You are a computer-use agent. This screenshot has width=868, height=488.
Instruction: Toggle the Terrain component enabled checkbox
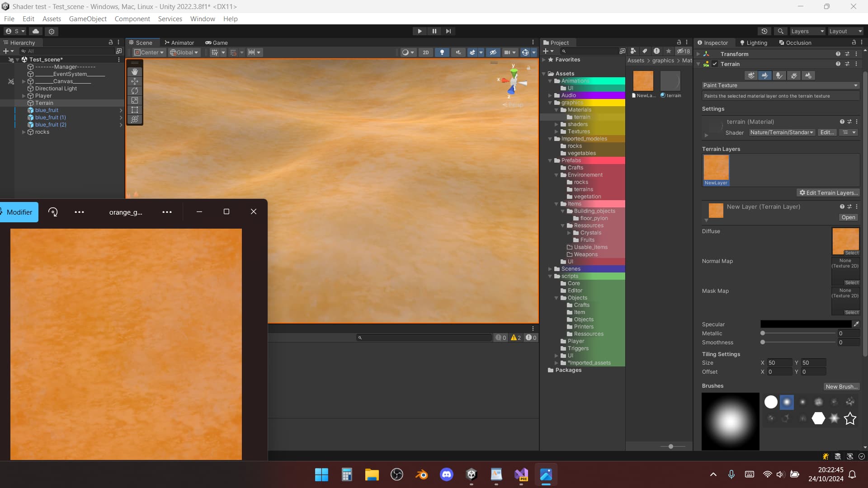click(x=714, y=64)
